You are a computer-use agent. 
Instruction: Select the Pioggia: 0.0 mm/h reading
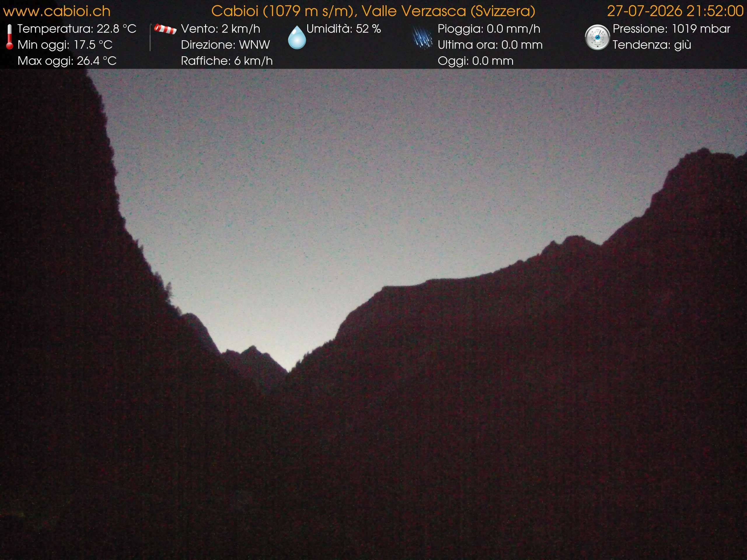pos(489,29)
